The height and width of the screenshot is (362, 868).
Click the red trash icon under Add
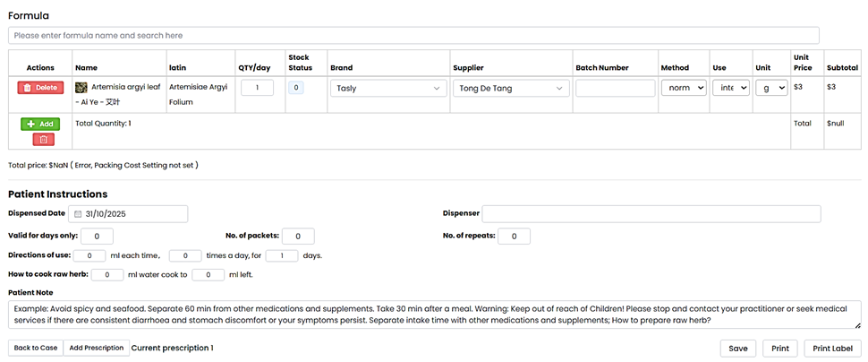coord(43,139)
